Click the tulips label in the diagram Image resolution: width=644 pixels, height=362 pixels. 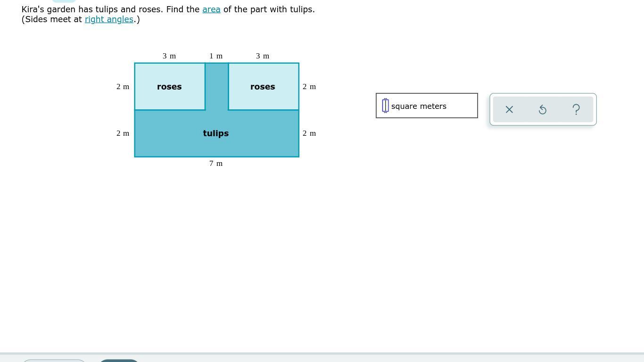coord(216,133)
